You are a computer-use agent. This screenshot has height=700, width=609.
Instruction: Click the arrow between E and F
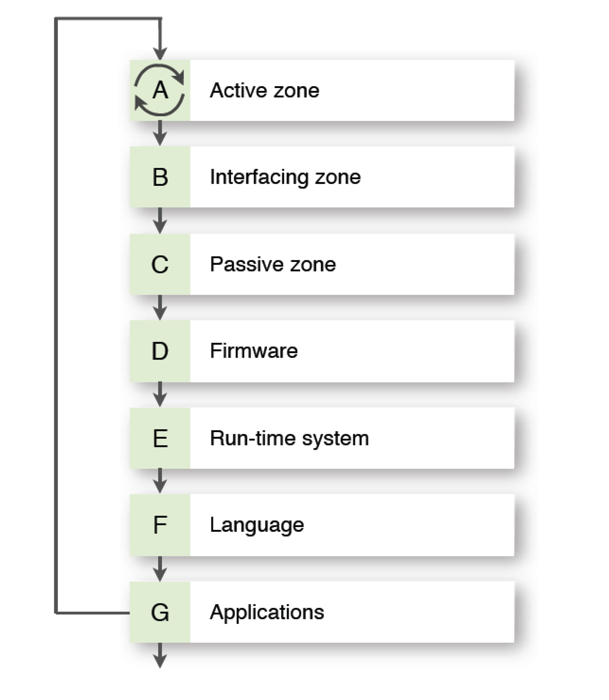tap(160, 481)
